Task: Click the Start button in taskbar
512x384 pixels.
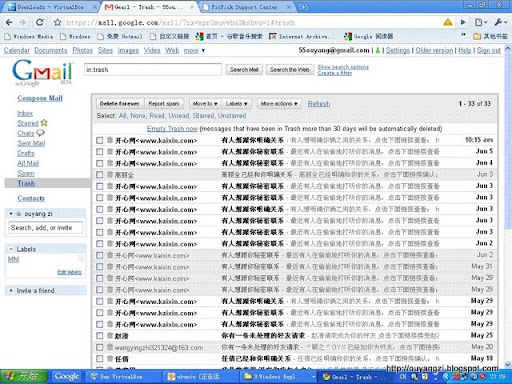Action: coord(23,376)
